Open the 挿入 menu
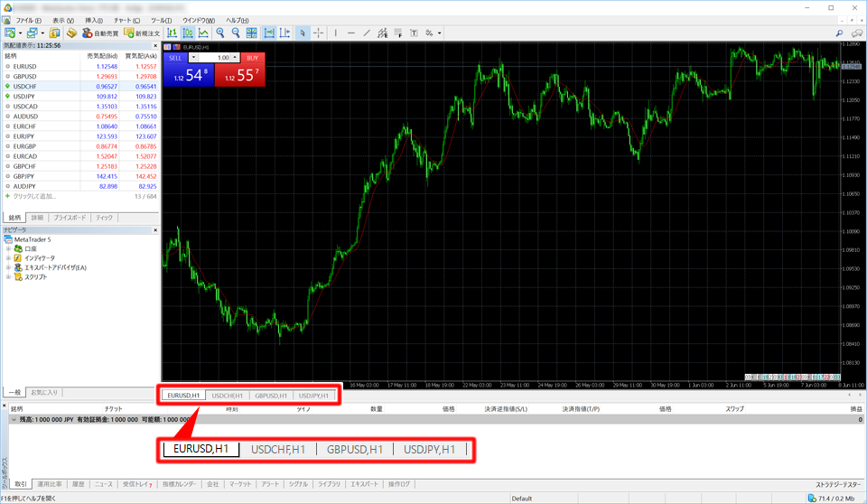This screenshot has width=867, height=504. tap(93, 21)
